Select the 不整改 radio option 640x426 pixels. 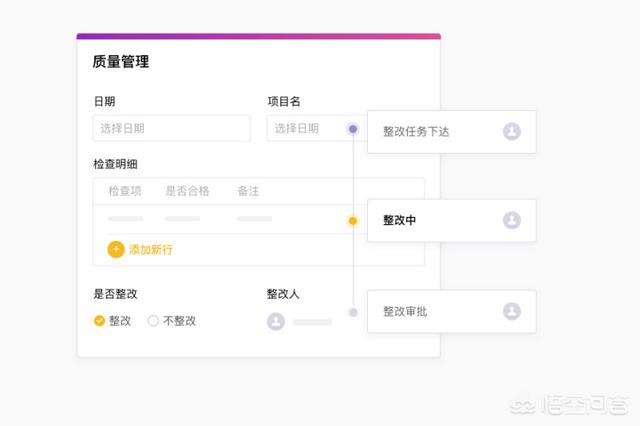pos(153,321)
